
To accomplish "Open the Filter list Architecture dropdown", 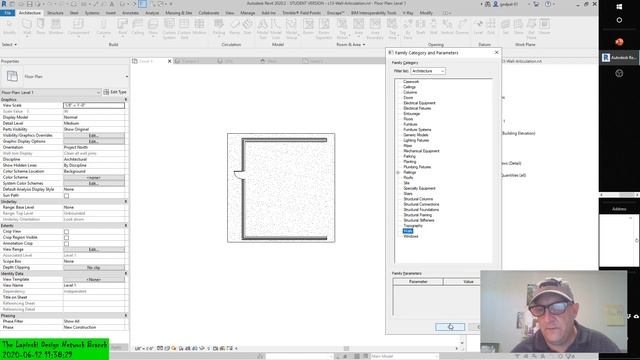I will 427,71.
